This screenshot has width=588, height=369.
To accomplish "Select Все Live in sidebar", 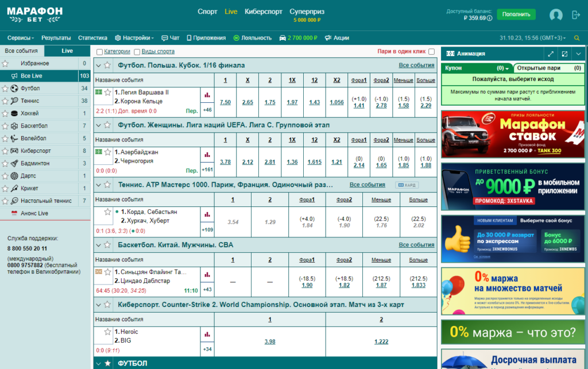I will click(x=45, y=76).
